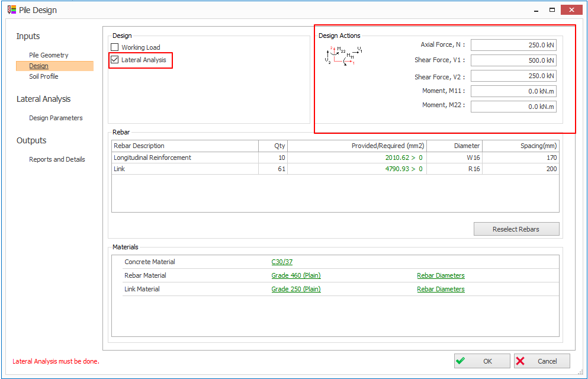Uncheck the Lateral Analysis checkbox
The width and height of the screenshot is (588, 379).
click(115, 60)
